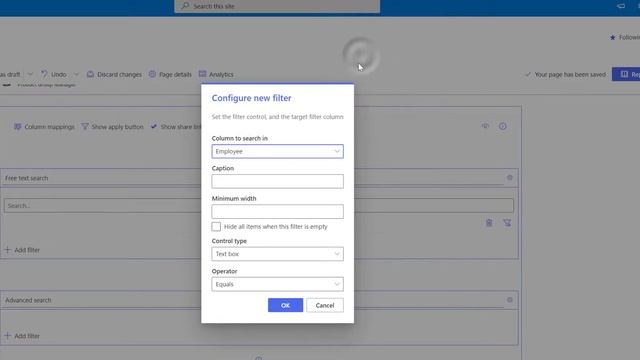This screenshot has width=640, height=360.
Task: Cancel the Configure new filter dialog
Action: 325,305
